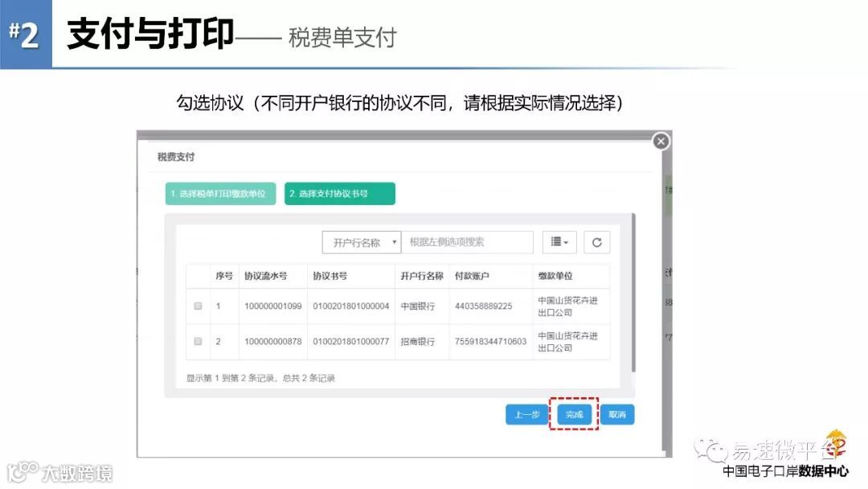868x489 pixels.
Task: Click payment account 755918344710603
Action: (x=490, y=342)
